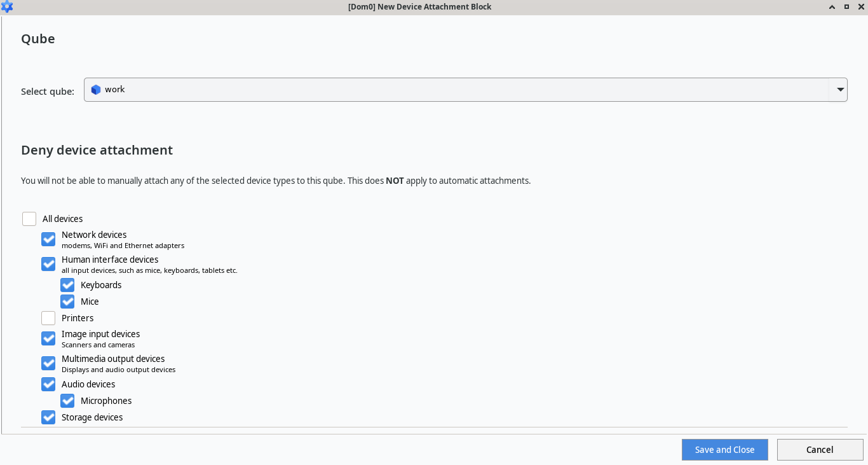Screen dimensions: 868x465
Task: Uncheck the Mice checkbox
Action: click(x=67, y=301)
